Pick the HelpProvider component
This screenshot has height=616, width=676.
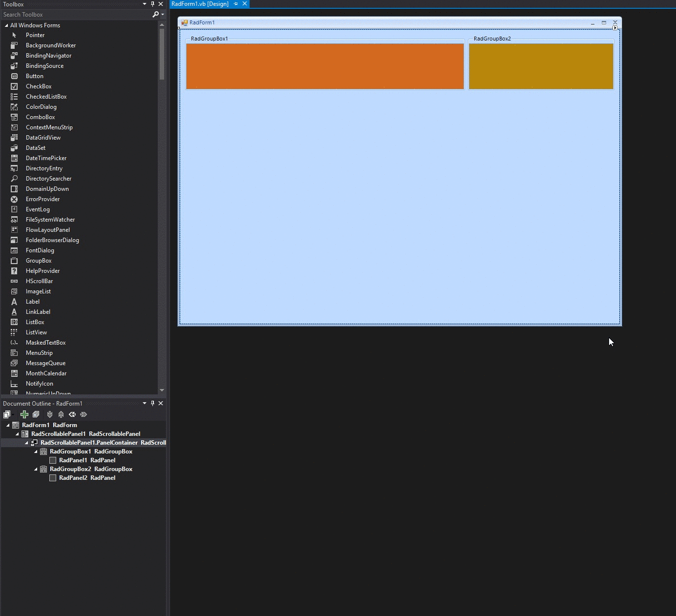tap(42, 271)
